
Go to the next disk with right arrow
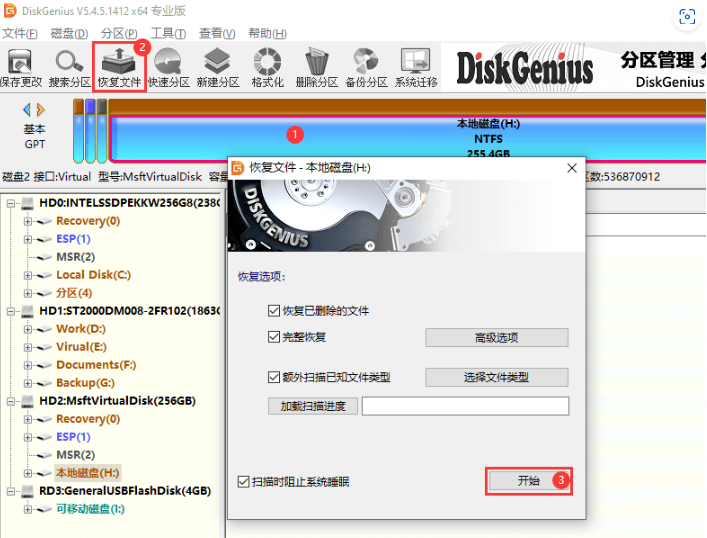pos(41,109)
